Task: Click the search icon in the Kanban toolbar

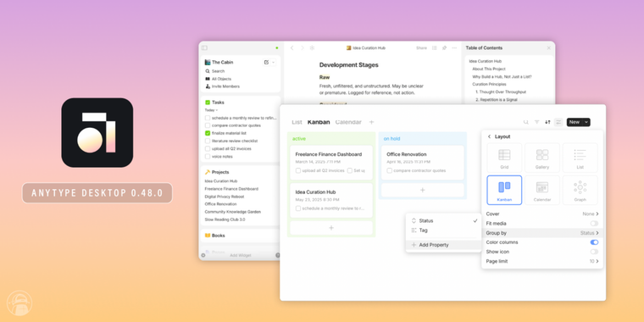Action: pyautogui.click(x=525, y=122)
